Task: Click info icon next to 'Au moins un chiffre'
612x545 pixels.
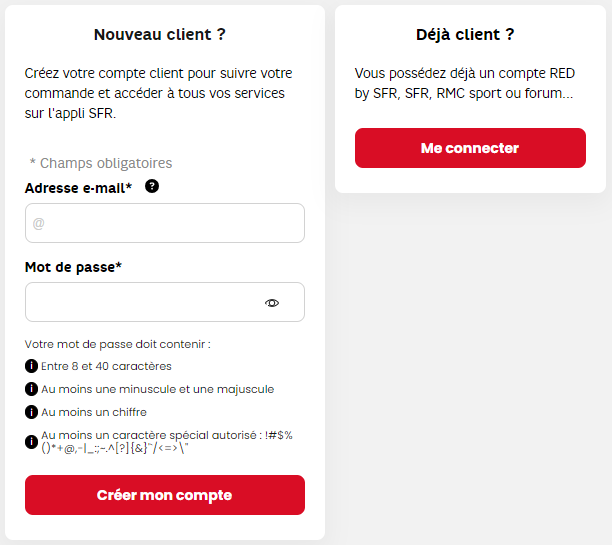Action: (31, 412)
